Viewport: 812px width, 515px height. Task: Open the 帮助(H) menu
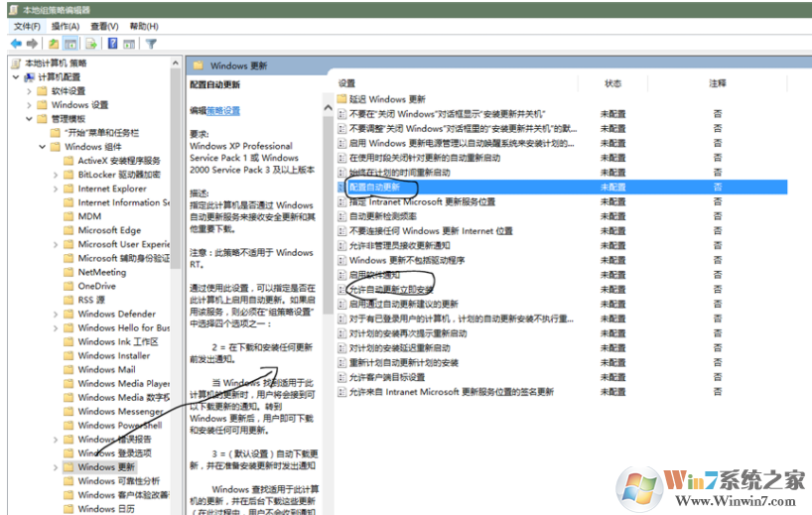tap(143, 26)
